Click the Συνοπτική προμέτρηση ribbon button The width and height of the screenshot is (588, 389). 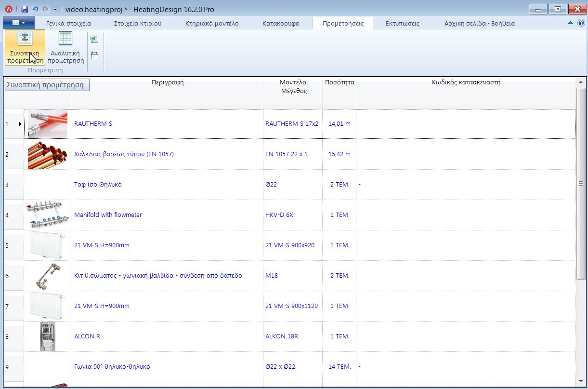coord(25,47)
